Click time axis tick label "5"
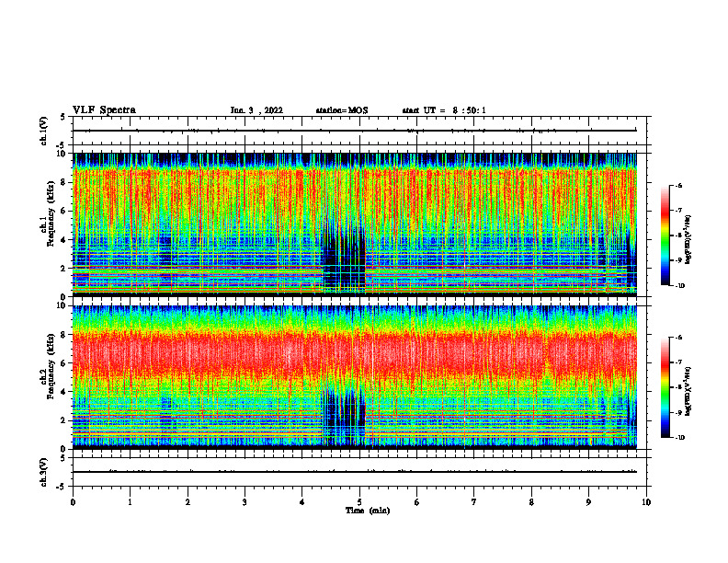This screenshot has width=728, height=563. pyautogui.click(x=359, y=502)
